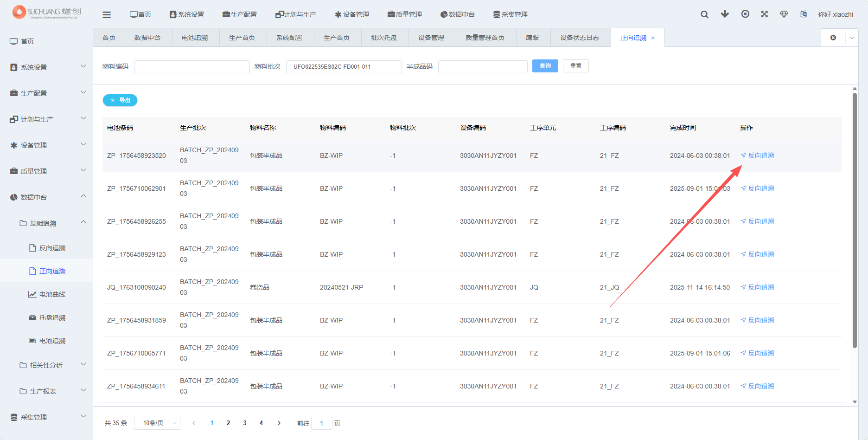
Task: Focus the 物料批次 input field
Action: pyautogui.click(x=344, y=67)
